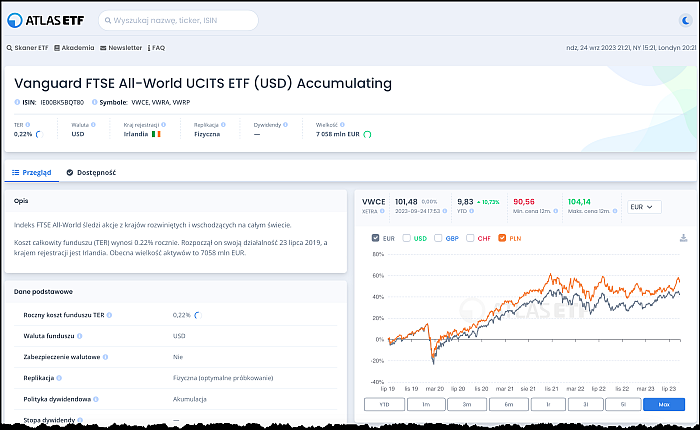This screenshot has height=430, width=700.
Task: Click the red minimum price 90,56
Action: pyautogui.click(x=524, y=202)
